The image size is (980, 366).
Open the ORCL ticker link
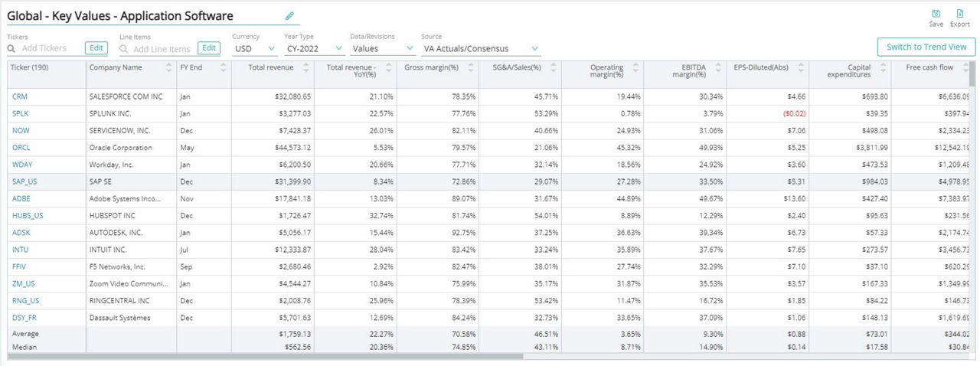21,147
